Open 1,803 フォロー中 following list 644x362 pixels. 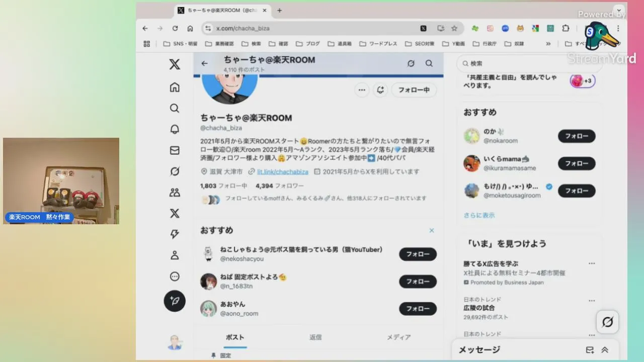tap(223, 186)
